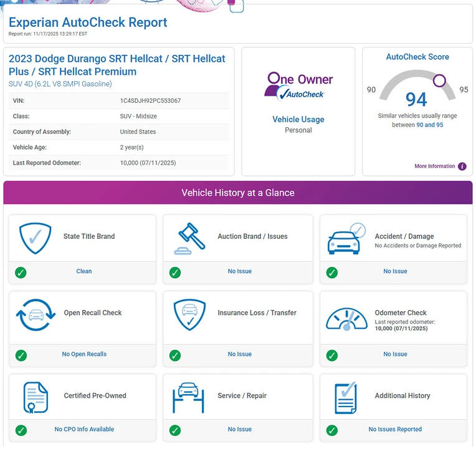Click the Additional History checklist icon
Viewport: 476px width, 449px height.
tap(346, 398)
